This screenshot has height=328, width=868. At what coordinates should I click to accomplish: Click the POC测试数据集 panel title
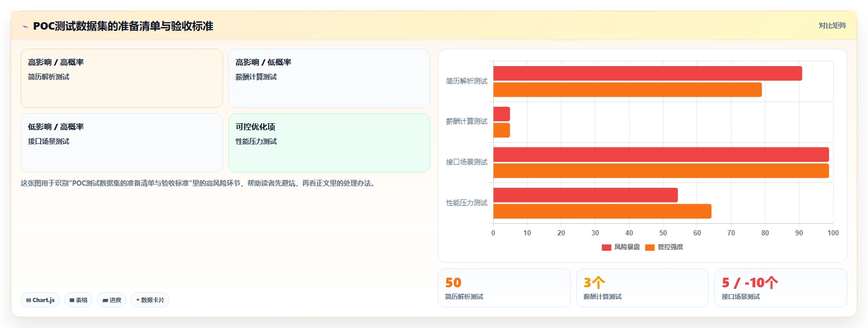point(123,26)
